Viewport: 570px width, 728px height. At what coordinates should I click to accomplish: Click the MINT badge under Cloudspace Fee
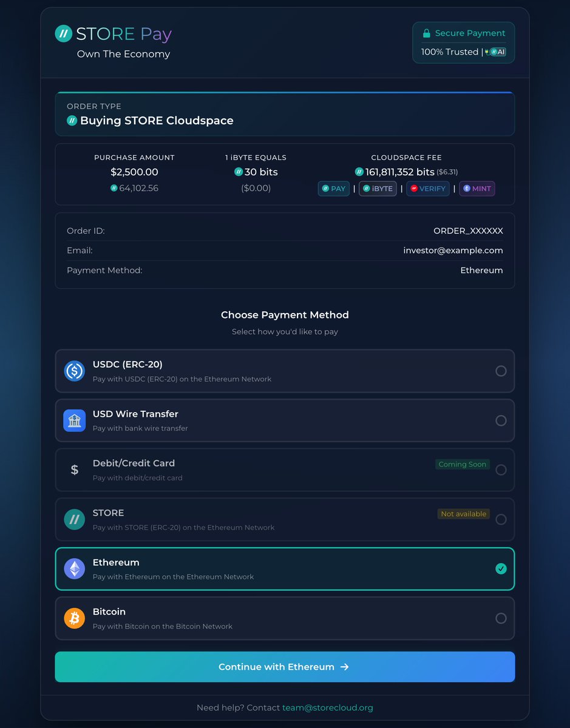coord(477,189)
